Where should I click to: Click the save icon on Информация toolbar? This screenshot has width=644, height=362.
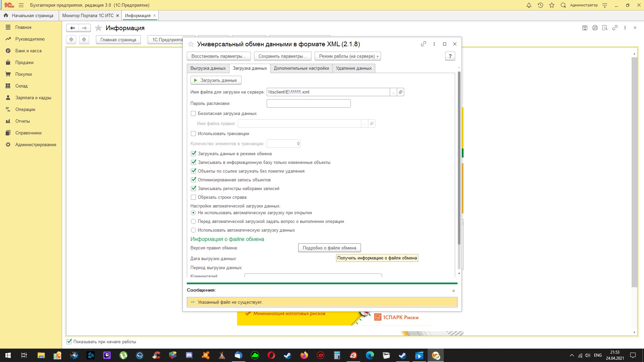(585, 28)
